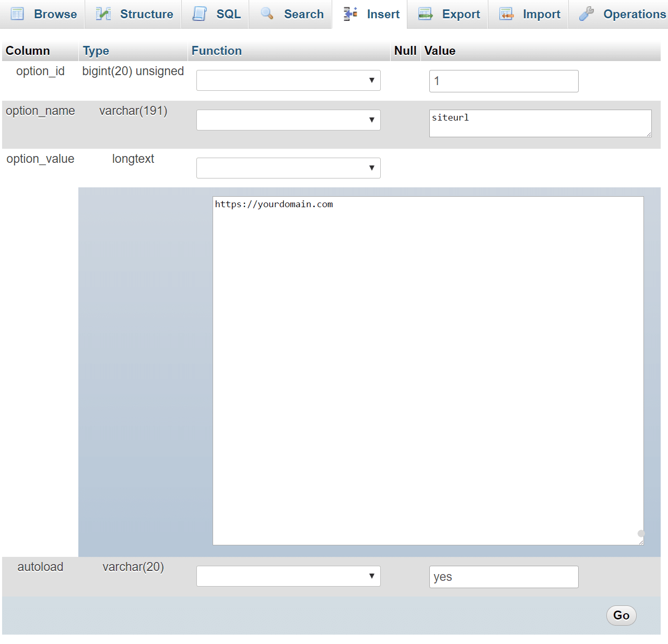
Task: Switch to the Structure tab
Action: pos(146,14)
